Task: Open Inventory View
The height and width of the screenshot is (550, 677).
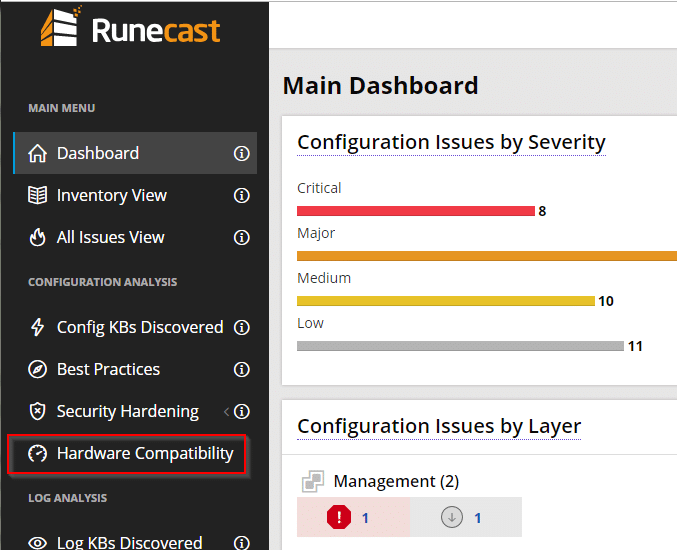Action: [x=112, y=195]
